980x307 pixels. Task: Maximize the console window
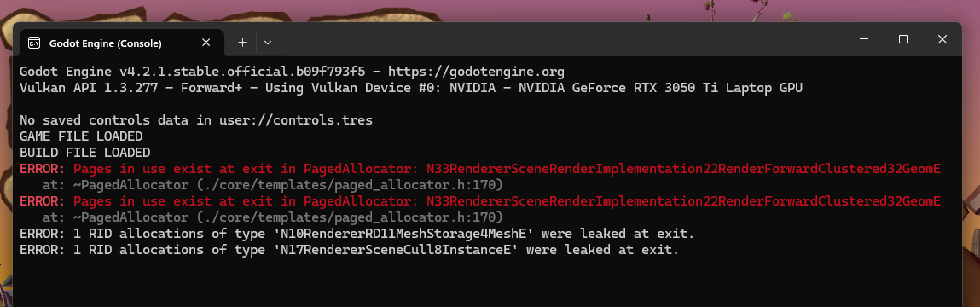click(x=902, y=39)
